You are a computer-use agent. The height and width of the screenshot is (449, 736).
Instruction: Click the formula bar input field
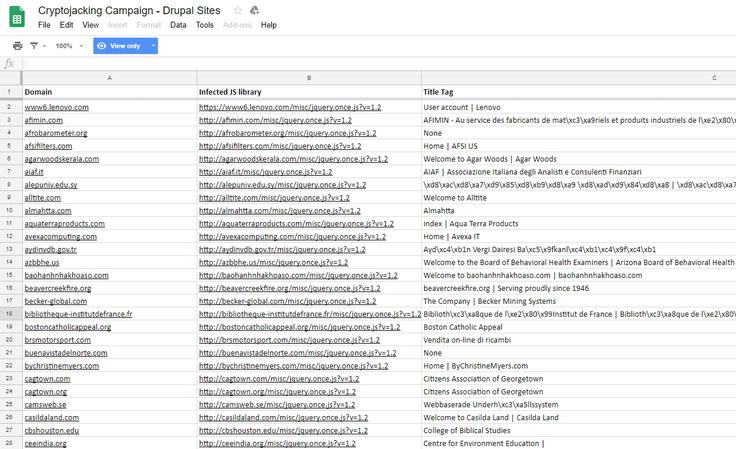pos(378,63)
